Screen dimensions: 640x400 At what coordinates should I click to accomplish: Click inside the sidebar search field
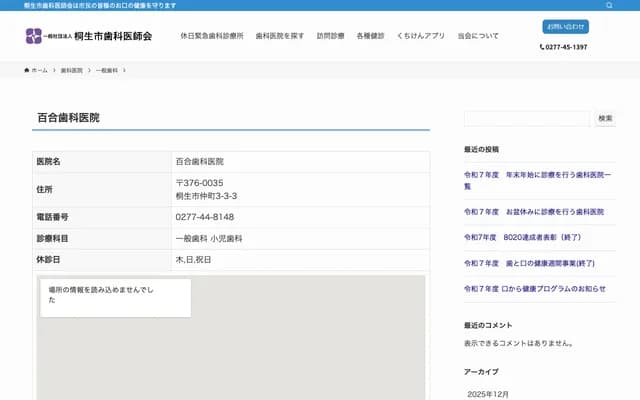point(527,118)
